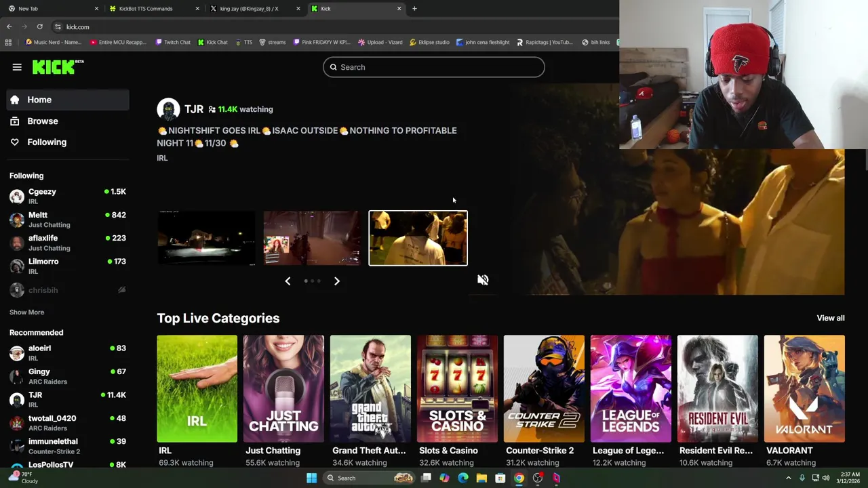
Task: Click twotall_0420 avatar in Recommended
Action: click(17, 423)
